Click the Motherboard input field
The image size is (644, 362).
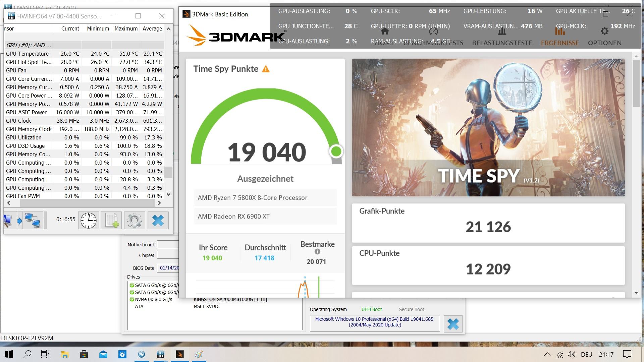point(168,245)
